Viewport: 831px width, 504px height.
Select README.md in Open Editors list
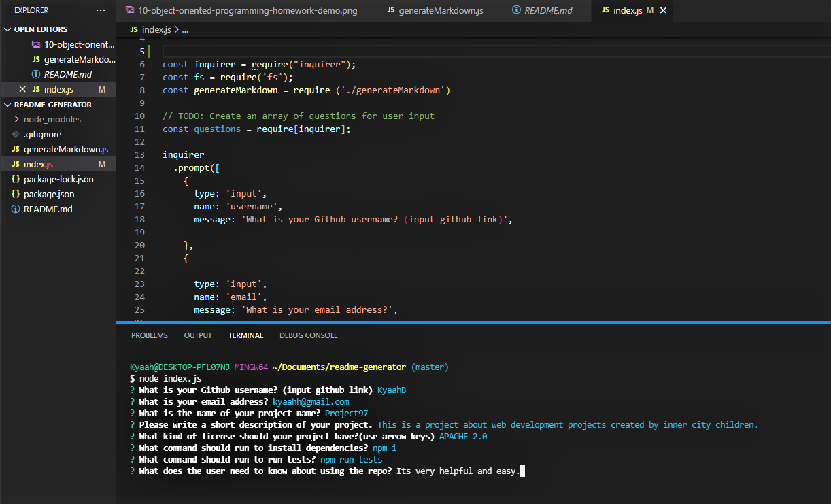[67, 74]
